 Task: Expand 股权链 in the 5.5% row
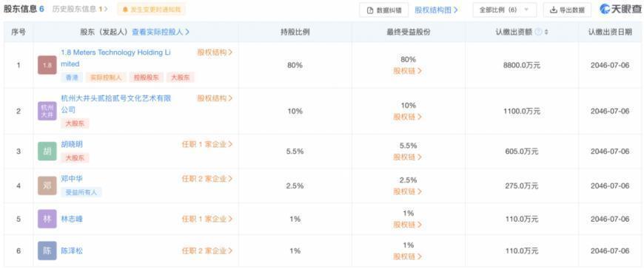408,157
